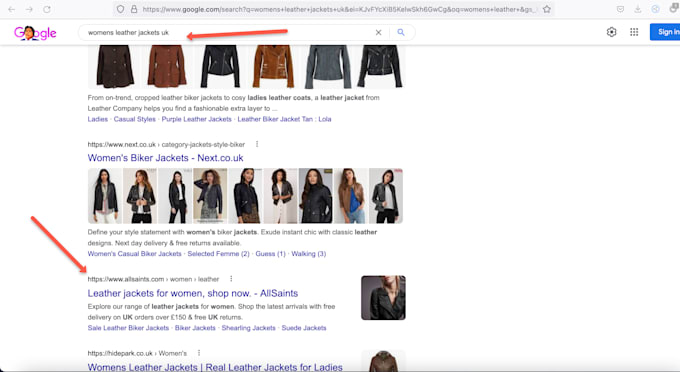Open options menu for the next.co.uk result
680x372 pixels.
pos(257,144)
